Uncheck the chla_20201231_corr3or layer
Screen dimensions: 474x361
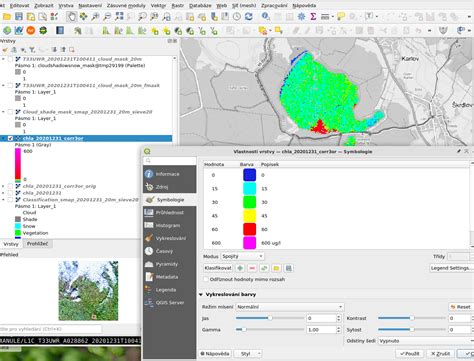10,138
